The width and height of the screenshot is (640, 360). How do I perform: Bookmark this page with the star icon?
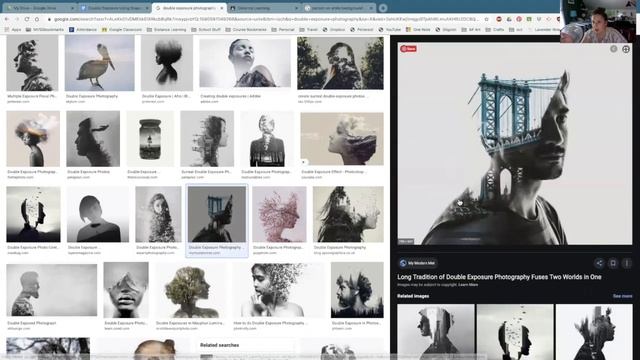[x=487, y=19]
